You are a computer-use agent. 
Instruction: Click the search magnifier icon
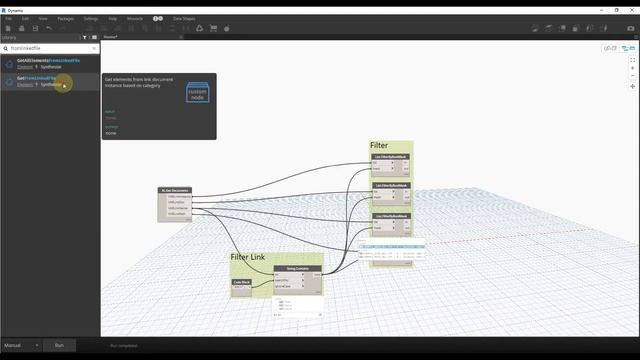(x=6, y=48)
